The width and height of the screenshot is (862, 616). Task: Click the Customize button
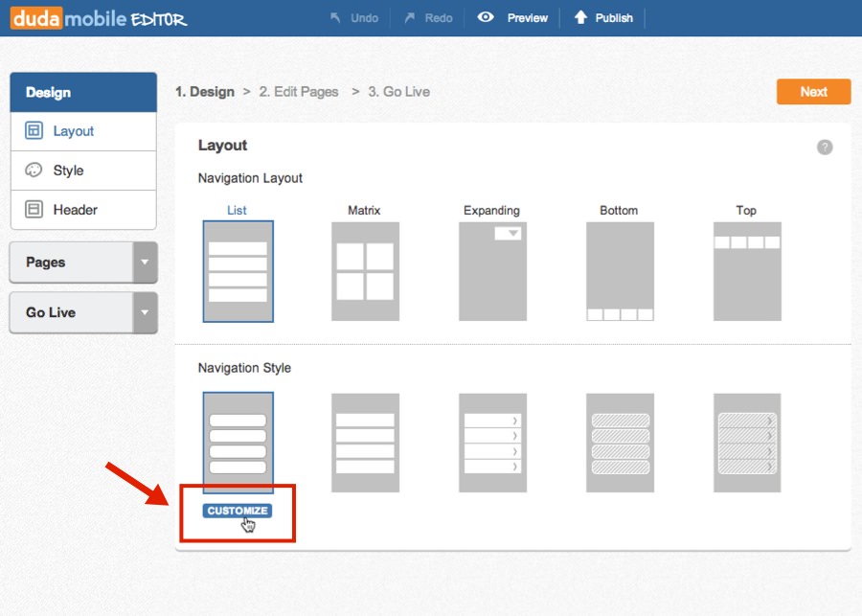point(238,511)
